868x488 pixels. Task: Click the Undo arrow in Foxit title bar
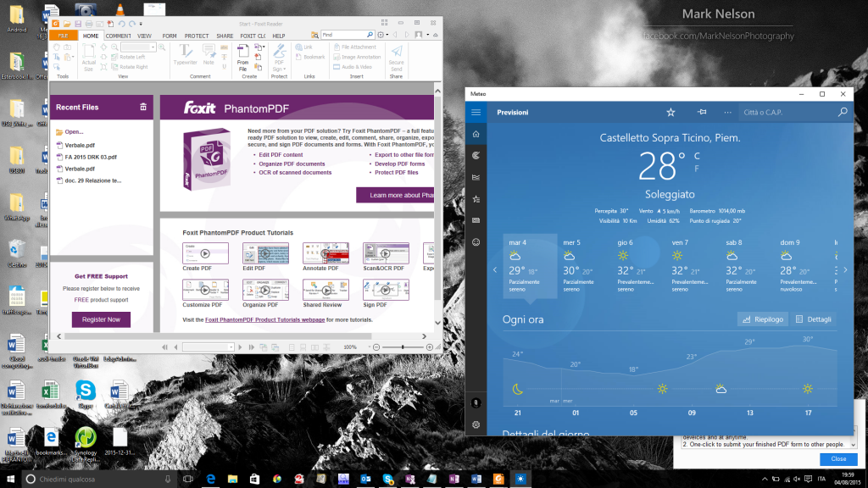point(121,24)
